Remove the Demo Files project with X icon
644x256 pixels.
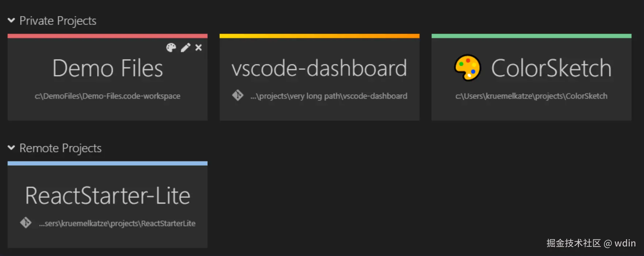[199, 48]
